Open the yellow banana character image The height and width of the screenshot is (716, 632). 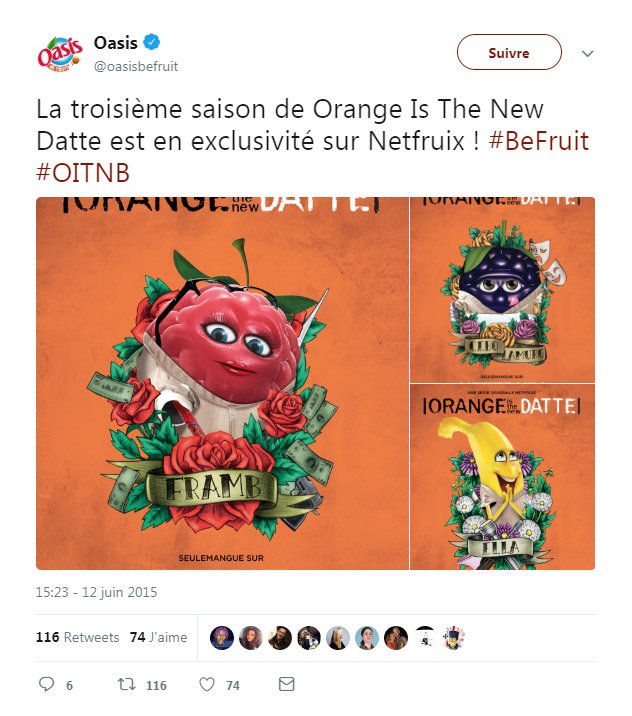502,477
